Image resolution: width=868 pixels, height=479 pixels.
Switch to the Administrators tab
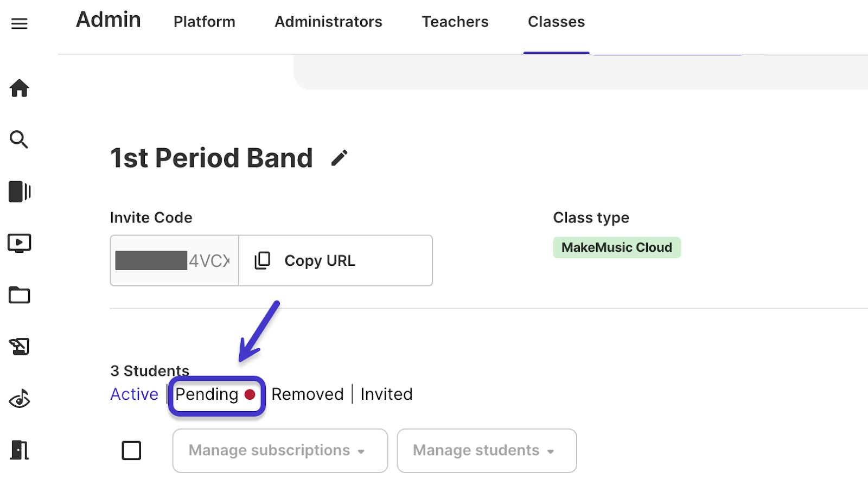point(328,22)
